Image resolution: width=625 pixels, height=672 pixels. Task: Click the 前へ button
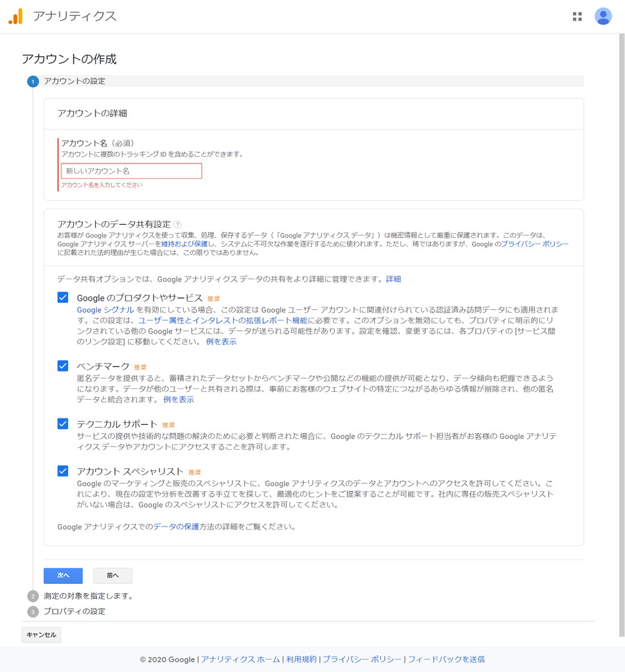(113, 576)
